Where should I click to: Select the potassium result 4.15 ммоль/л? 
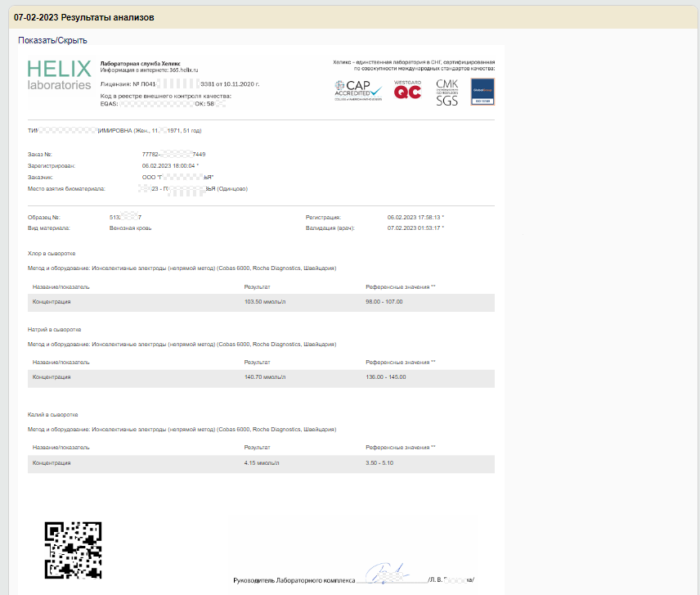(x=261, y=463)
